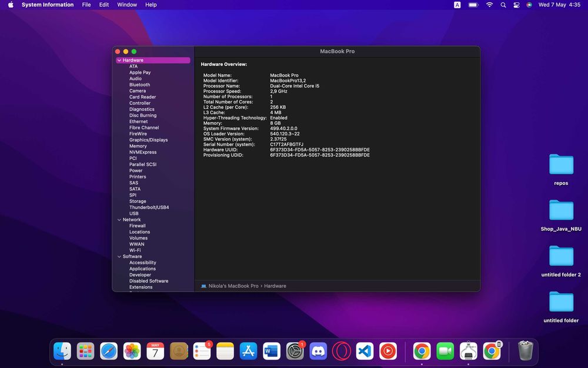Open the Trash in the dock

[525, 351]
